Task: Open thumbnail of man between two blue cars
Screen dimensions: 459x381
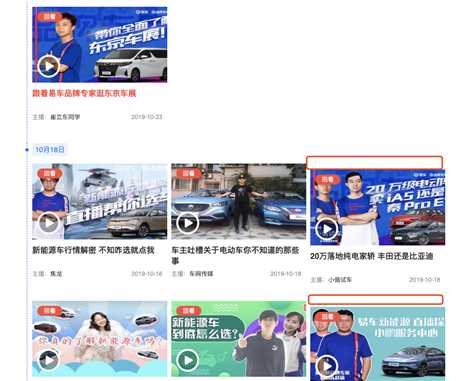Action: (x=238, y=201)
